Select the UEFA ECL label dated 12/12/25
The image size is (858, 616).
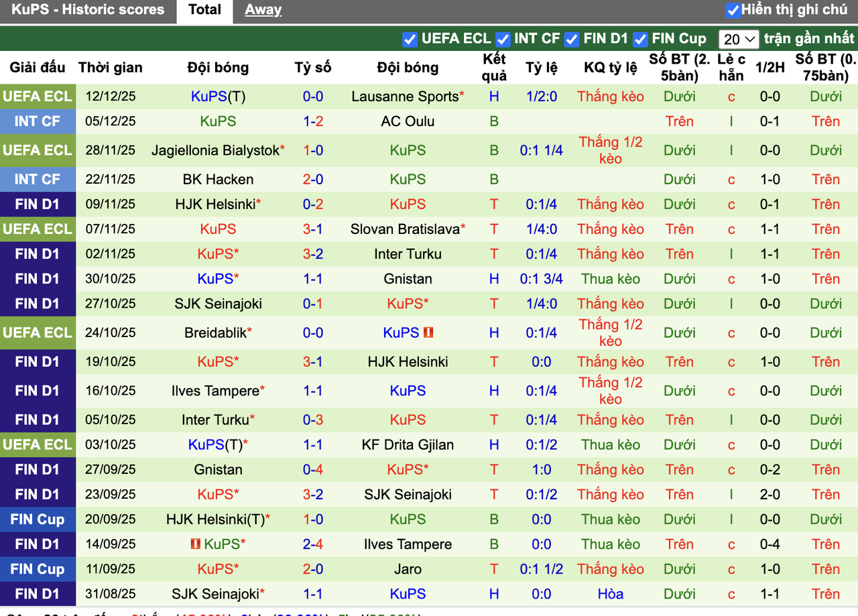coord(37,97)
